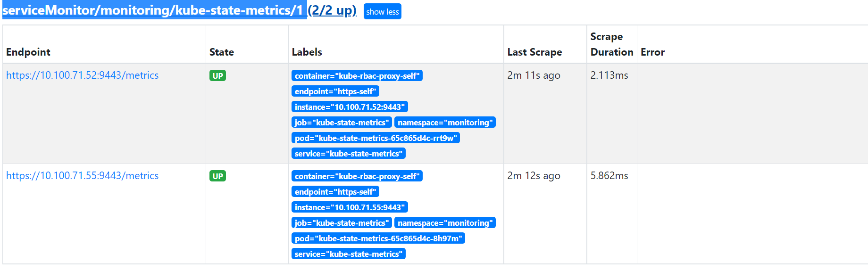Click the second row's endpoint="https-self" label
The height and width of the screenshot is (271, 868).
tap(335, 192)
